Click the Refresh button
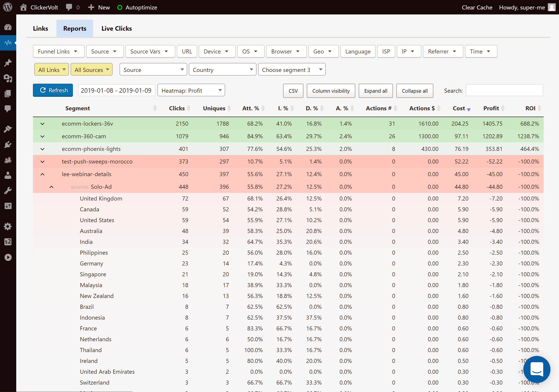Screen dimensions: 559x392 click(53, 90)
